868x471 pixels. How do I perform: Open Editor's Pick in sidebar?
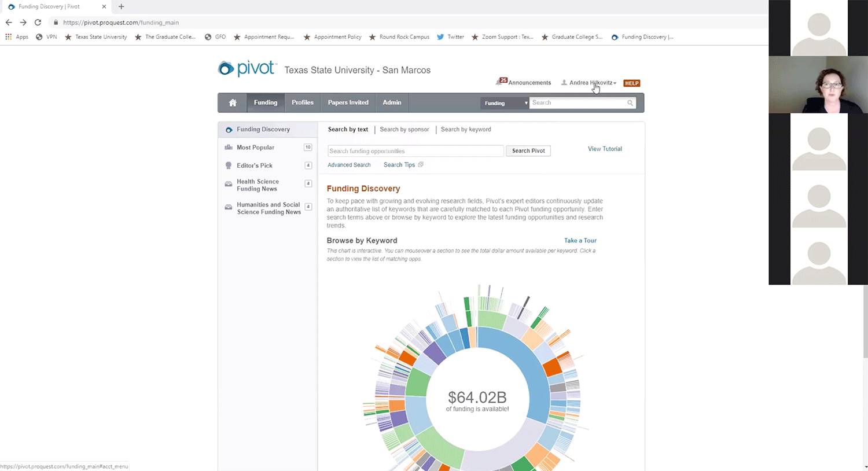[x=268, y=165]
